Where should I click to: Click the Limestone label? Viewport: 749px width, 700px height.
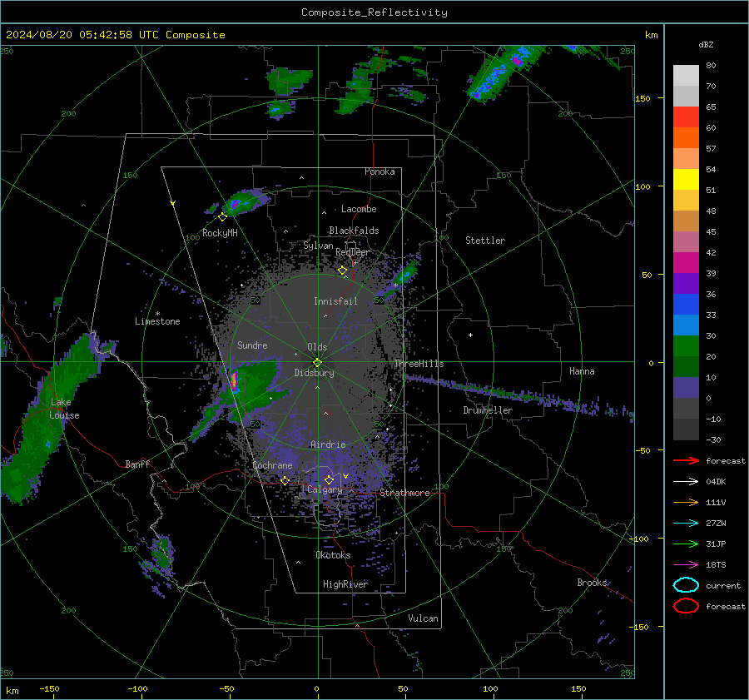coord(157,321)
